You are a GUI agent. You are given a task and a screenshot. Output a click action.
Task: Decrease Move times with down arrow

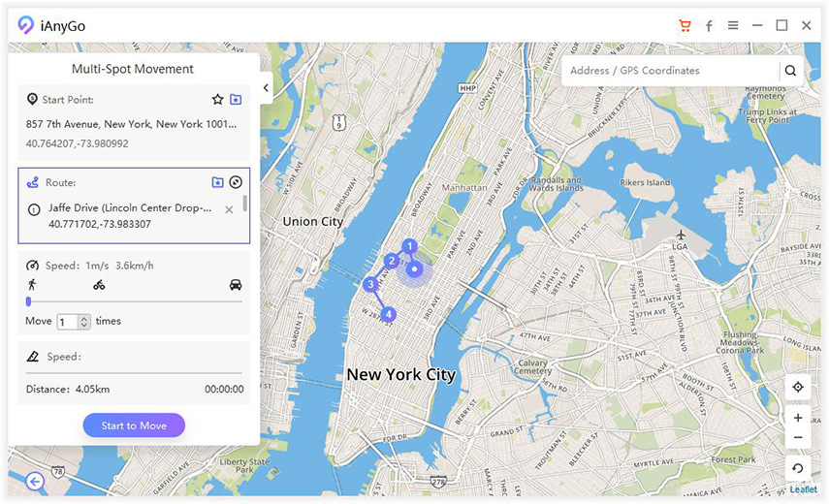pyautogui.click(x=84, y=326)
